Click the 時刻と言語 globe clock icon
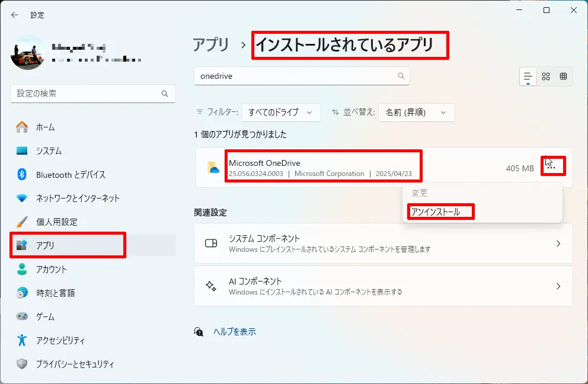 (x=22, y=293)
